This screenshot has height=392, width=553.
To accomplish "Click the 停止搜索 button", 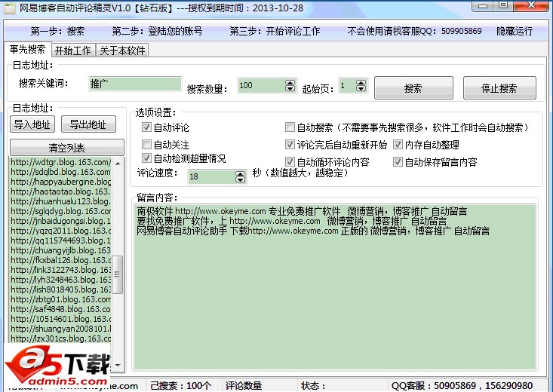I will (499, 87).
